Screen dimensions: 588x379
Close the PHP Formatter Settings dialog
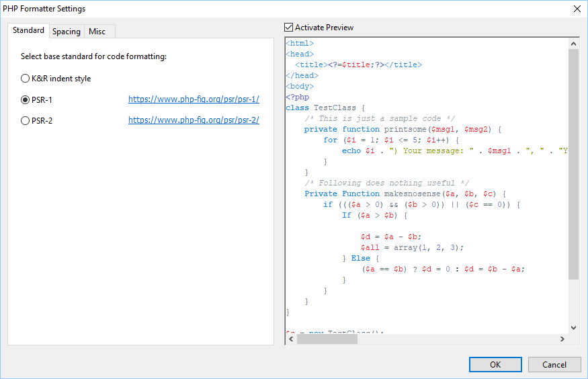point(577,9)
